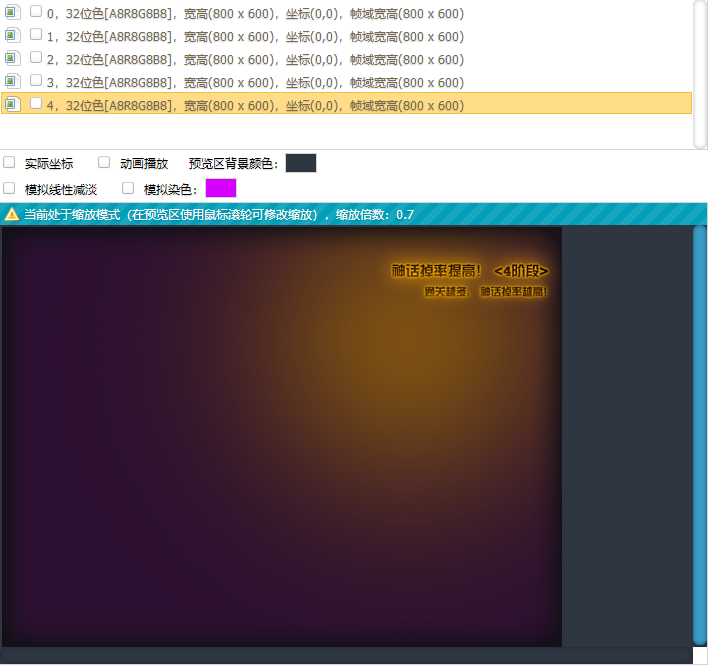
Task: Click the image icon of frame 2
Action: (x=12, y=59)
